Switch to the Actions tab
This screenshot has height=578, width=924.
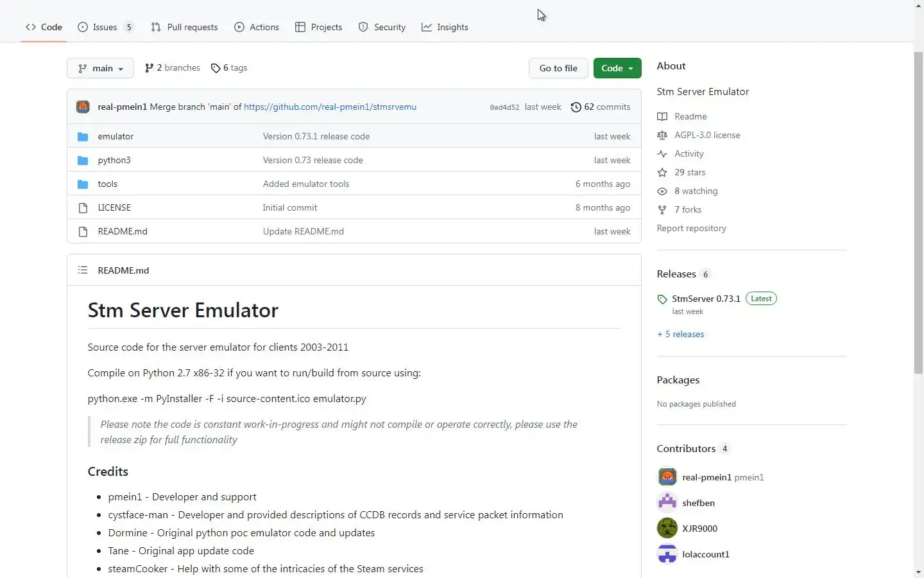(x=257, y=27)
